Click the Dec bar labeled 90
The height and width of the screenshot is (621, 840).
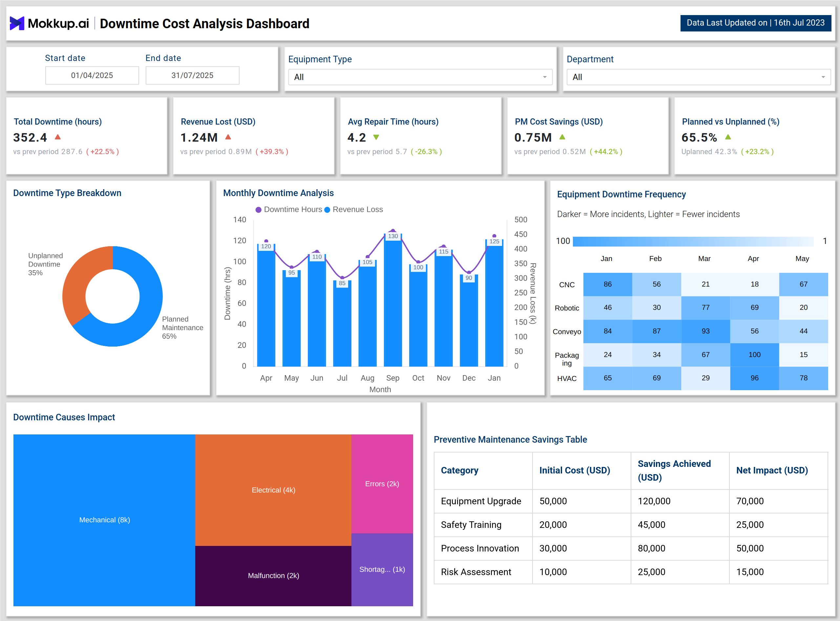pos(469,320)
